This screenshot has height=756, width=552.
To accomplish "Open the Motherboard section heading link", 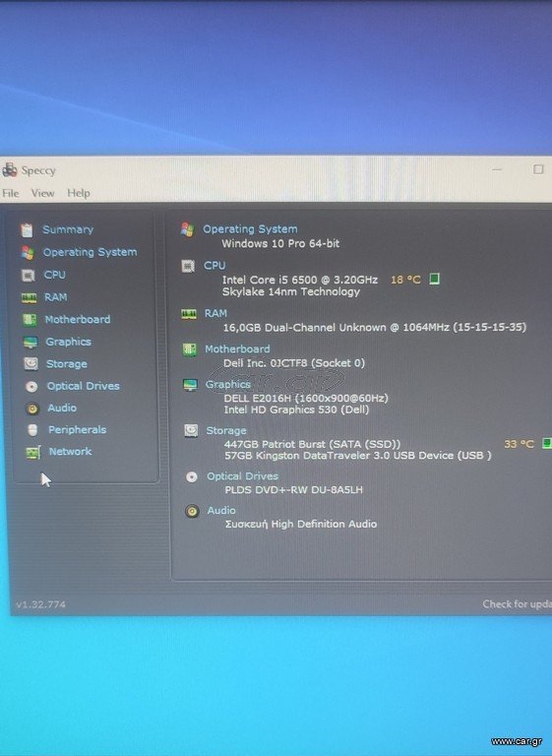I will coord(237,348).
